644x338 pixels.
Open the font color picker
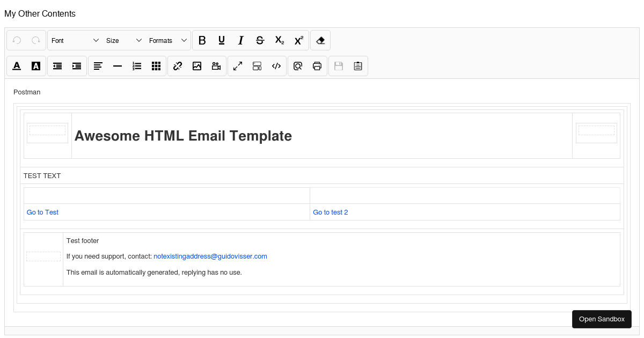pyautogui.click(x=17, y=65)
